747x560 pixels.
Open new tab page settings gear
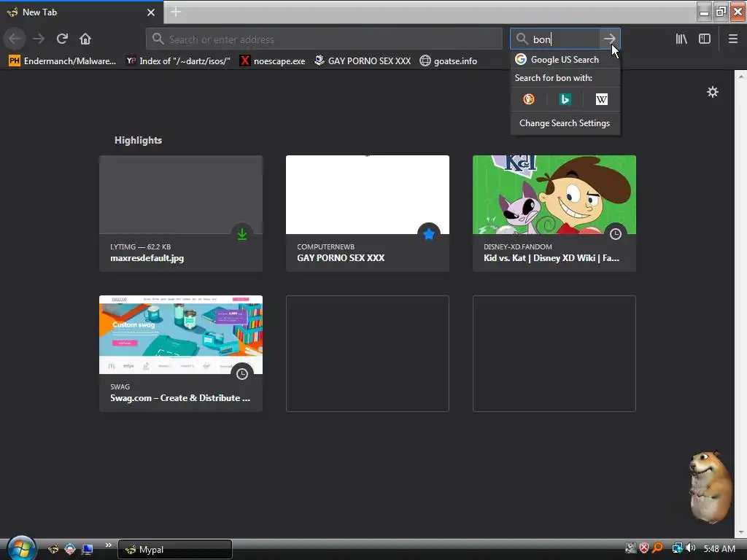[x=712, y=92]
